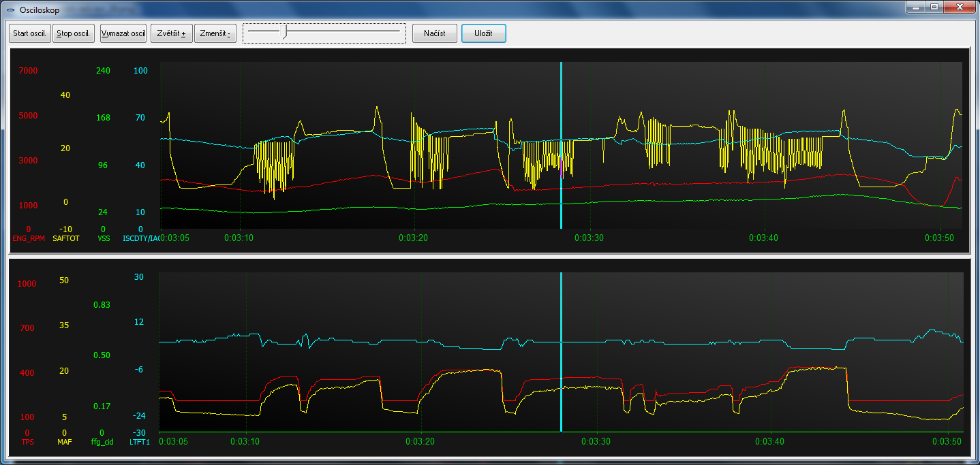Select the yellow SAFTOT channel label

[x=66, y=238]
